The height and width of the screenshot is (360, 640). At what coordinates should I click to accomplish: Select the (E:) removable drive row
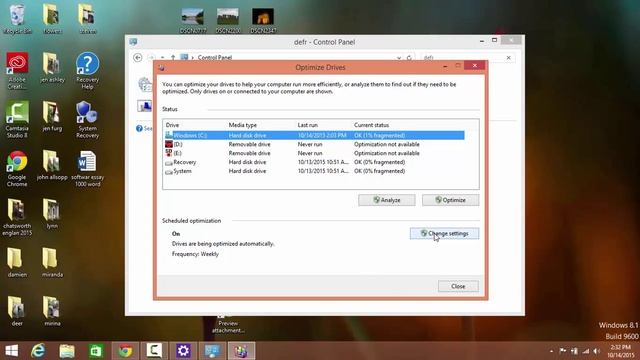(314, 153)
